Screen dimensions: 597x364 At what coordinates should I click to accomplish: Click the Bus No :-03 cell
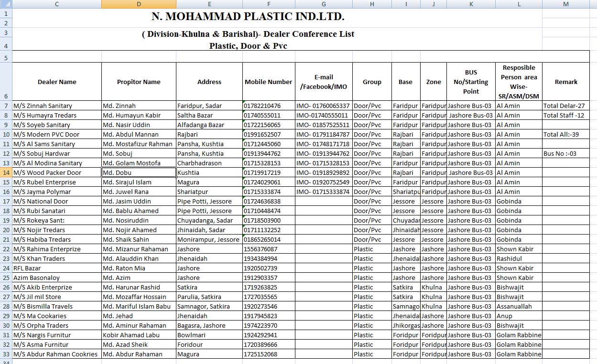pos(566,153)
